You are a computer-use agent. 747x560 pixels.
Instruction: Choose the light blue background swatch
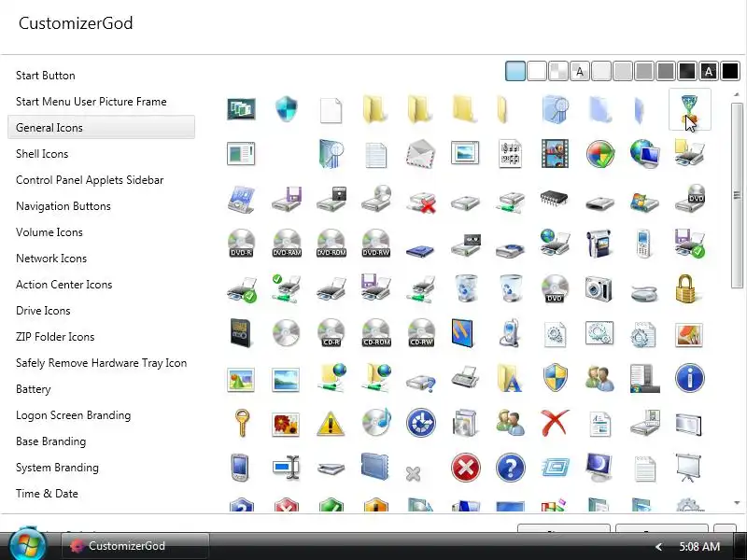tap(515, 72)
